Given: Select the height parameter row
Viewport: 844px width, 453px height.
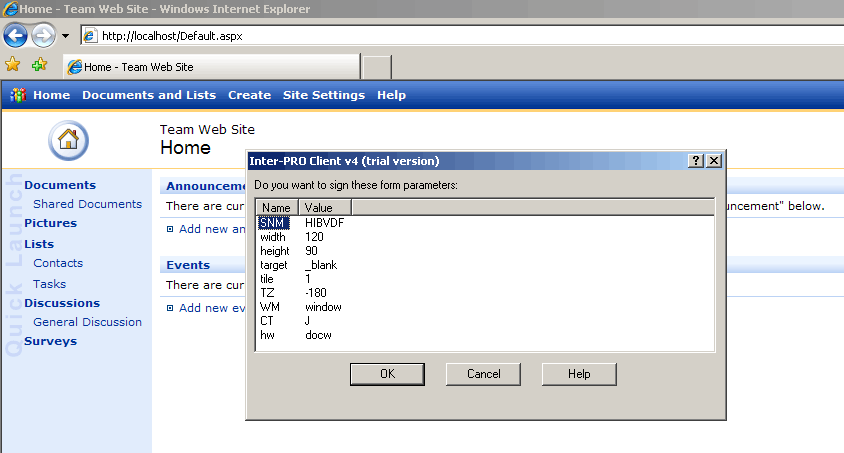Looking at the screenshot, I should [x=485, y=251].
